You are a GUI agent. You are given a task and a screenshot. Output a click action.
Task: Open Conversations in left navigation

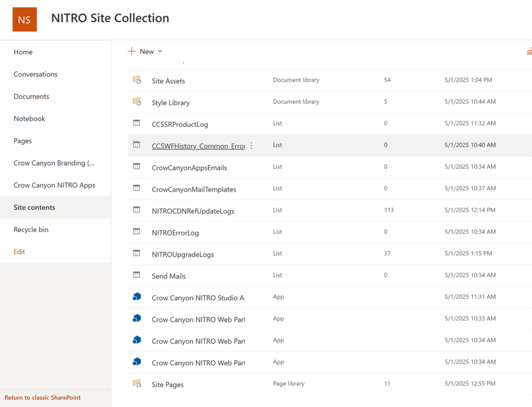click(x=36, y=74)
